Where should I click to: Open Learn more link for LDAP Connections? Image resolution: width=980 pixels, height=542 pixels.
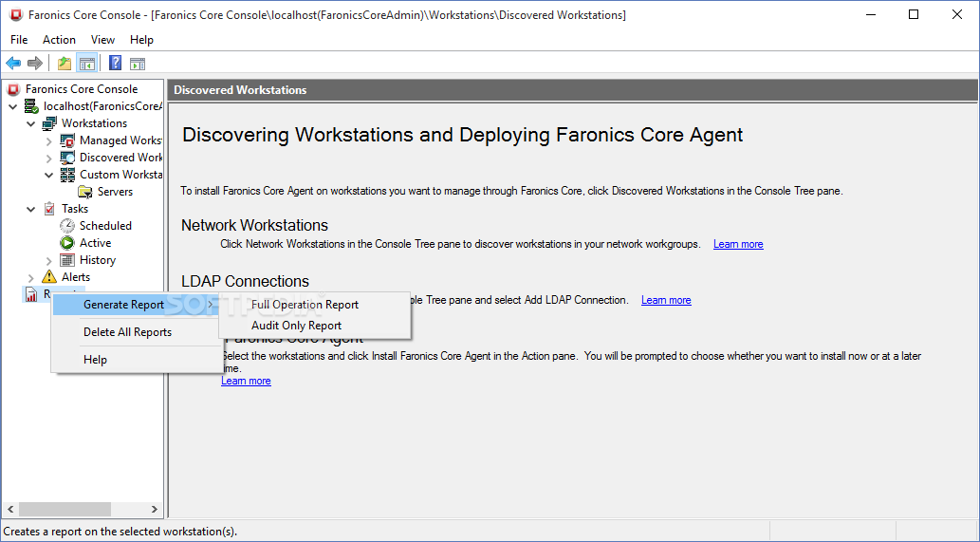[x=666, y=300]
